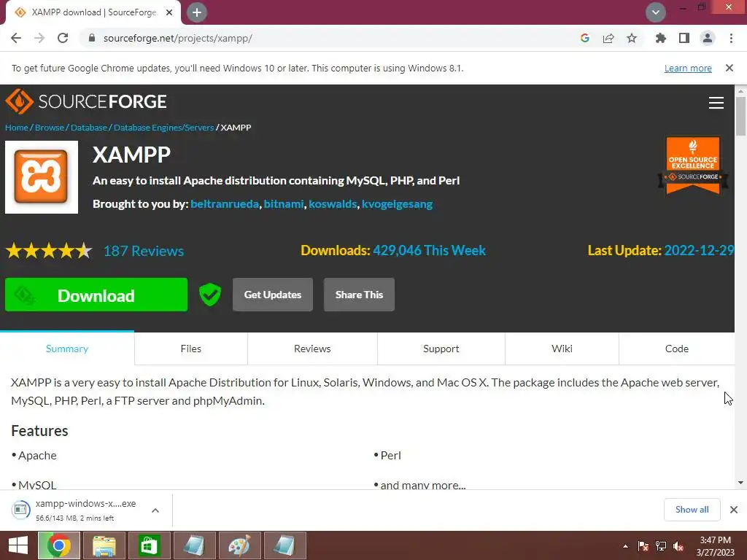
Task: Open Learn more link about Chrome updates
Action: point(688,68)
